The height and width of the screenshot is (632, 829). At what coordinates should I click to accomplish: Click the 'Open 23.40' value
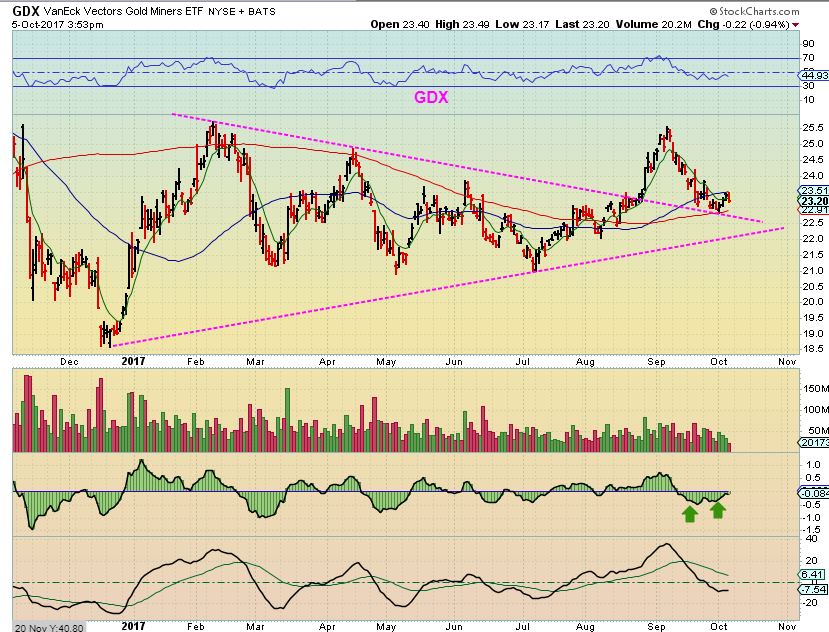click(x=399, y=24)
